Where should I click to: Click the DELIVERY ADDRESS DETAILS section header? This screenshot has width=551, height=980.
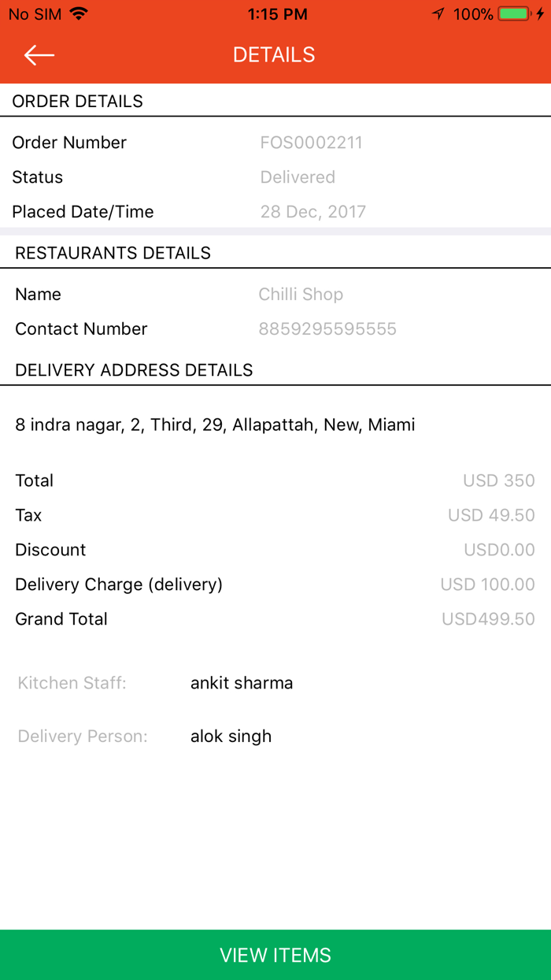tap(134, 369)
